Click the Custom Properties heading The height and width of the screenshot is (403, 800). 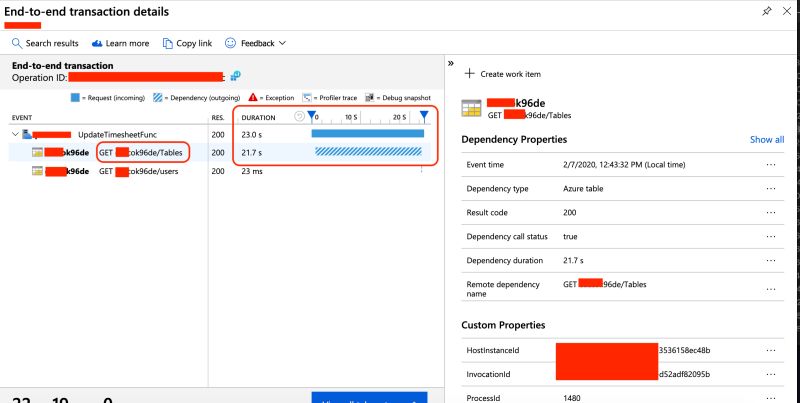click(x=503, y=325)
